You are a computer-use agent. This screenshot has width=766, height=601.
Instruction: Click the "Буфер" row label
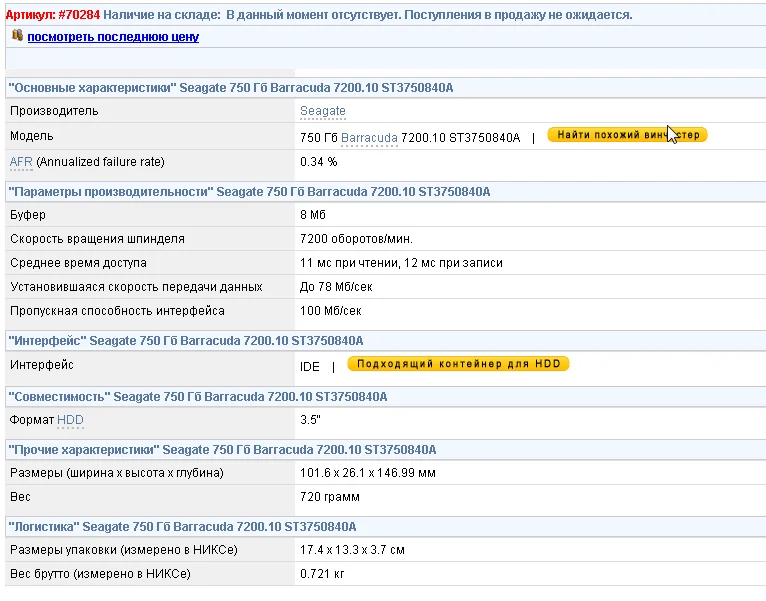pyautogui.click(x=28, y=215)
